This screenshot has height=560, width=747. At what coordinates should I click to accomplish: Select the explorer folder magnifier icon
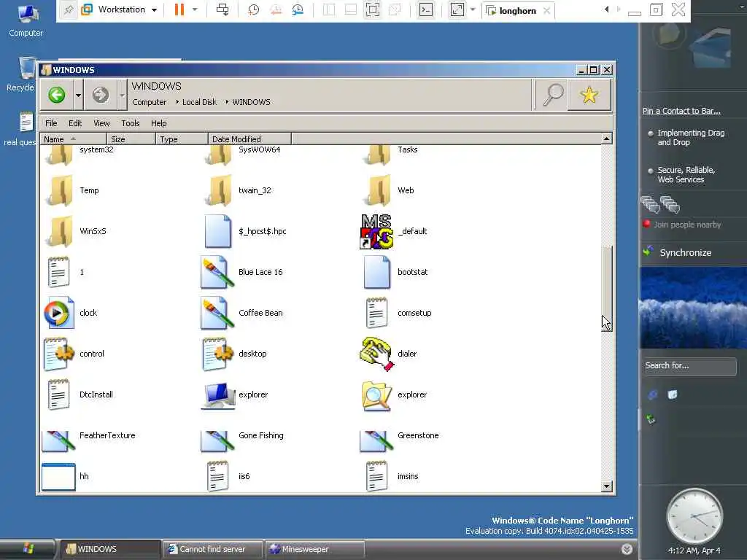click(376, 396)
